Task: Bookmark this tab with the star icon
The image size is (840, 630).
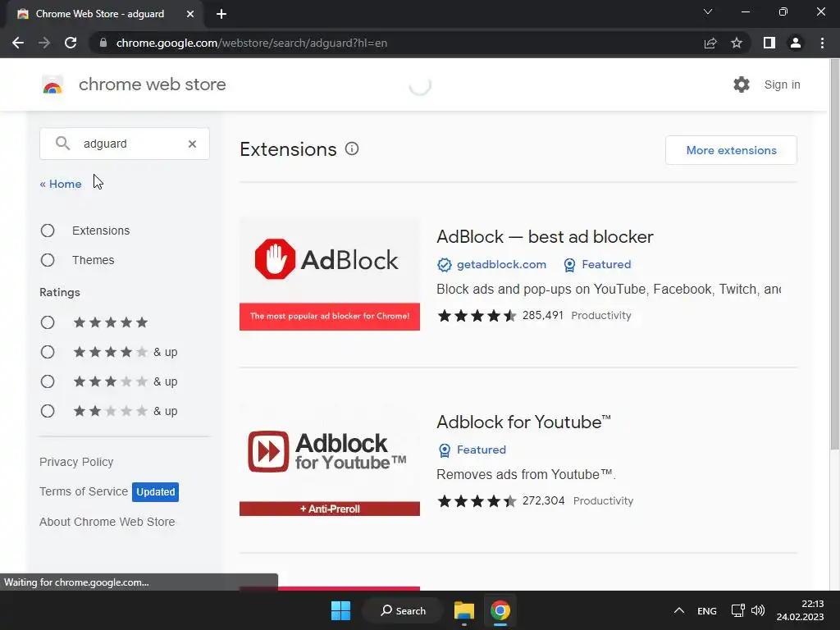Action: (x=737, y=43)
